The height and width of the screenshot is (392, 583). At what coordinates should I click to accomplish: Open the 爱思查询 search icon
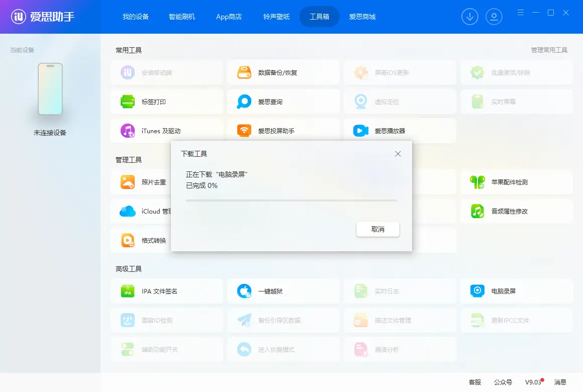pos(244,102)
